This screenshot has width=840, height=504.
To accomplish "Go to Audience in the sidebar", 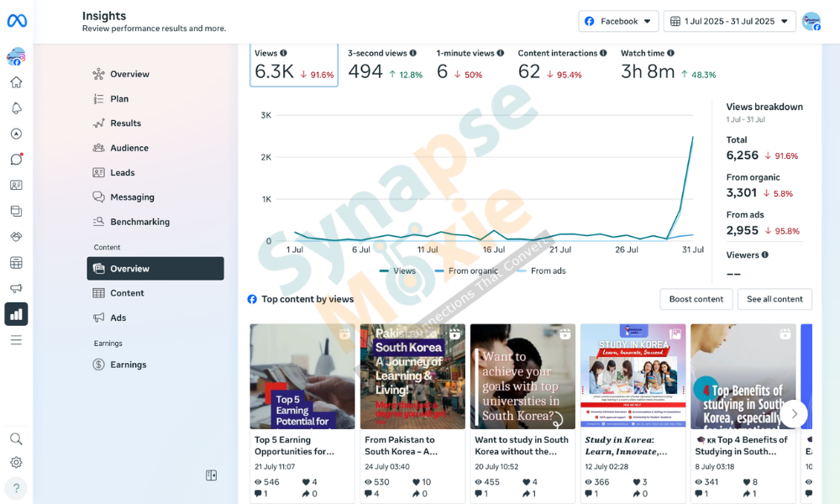I will tap(129, 148).
